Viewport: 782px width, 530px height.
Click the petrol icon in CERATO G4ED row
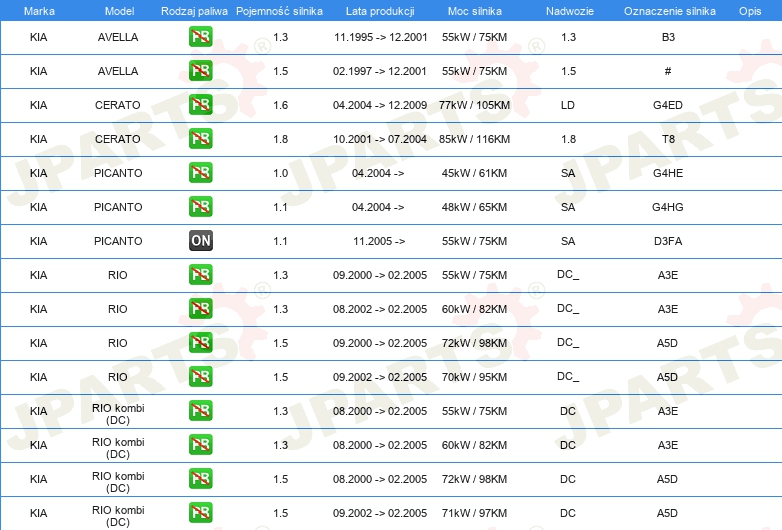click(x=200, y=105)
